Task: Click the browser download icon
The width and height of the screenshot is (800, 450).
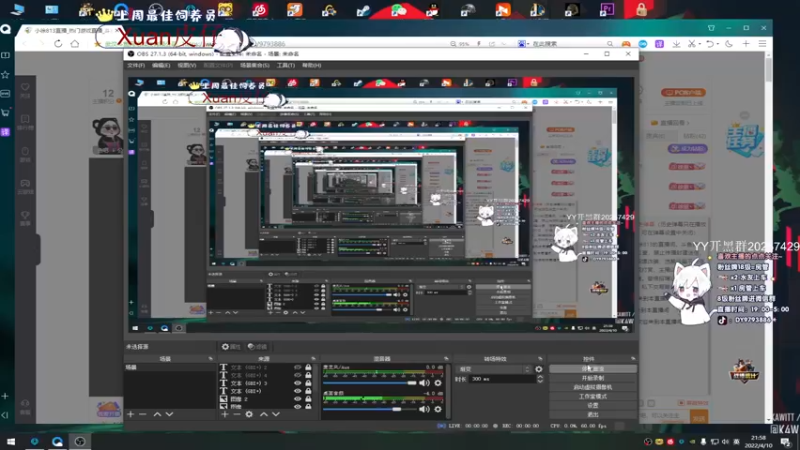Action: [x=677, y=44]
